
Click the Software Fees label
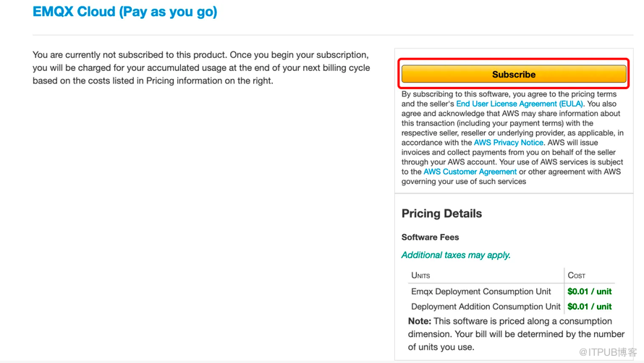430,237
